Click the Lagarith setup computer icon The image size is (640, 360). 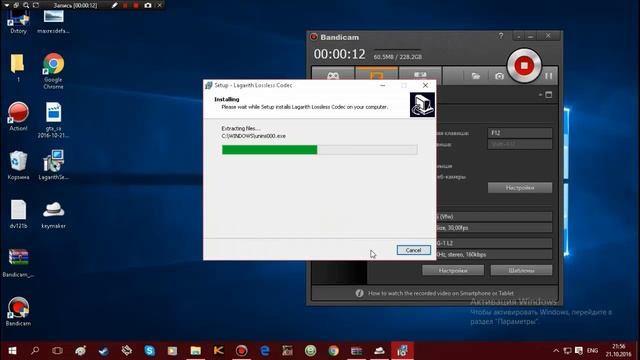pos(422,104)
